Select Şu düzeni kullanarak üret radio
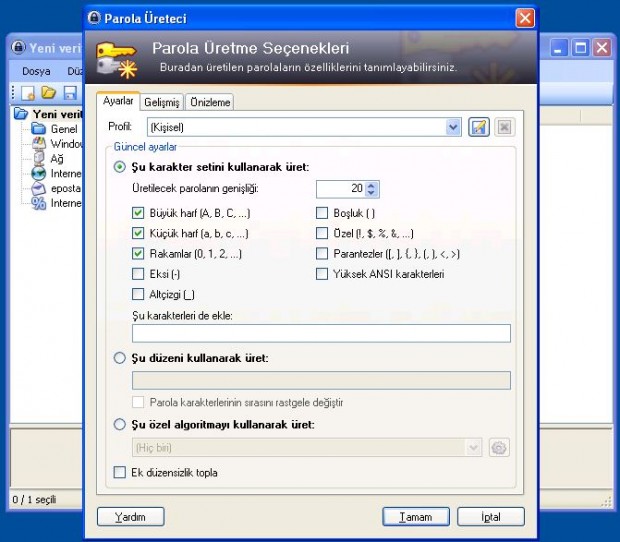 (119, 358)
